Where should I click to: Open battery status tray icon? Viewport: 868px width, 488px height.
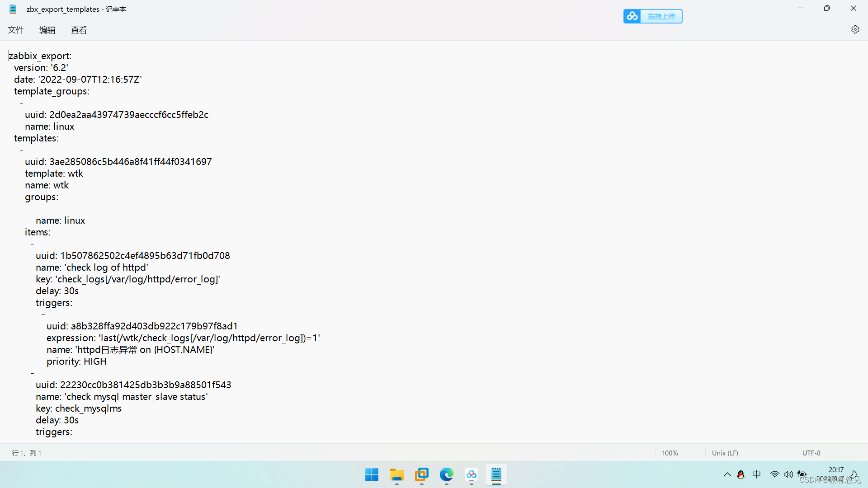(802, 474)
